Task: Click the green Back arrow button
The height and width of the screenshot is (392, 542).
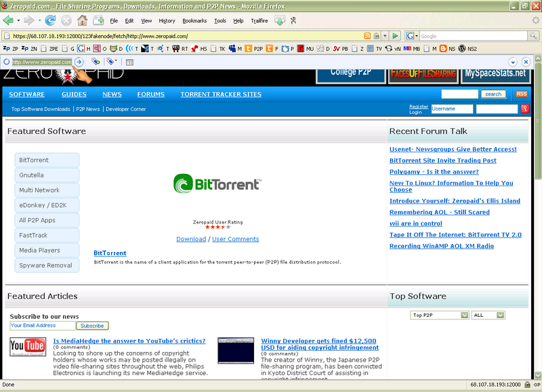Action: pyautogui.click(x=8, y=21)
